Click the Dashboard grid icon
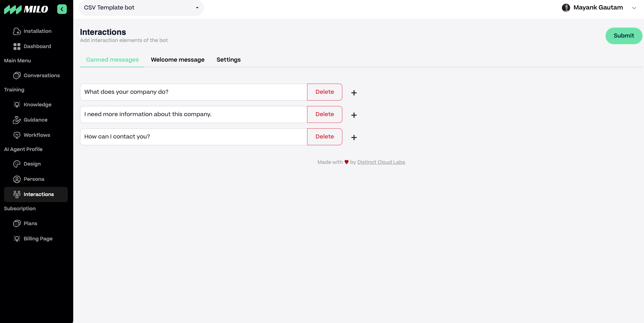Viewport: 644px width, 323px height. coord(17,46)
